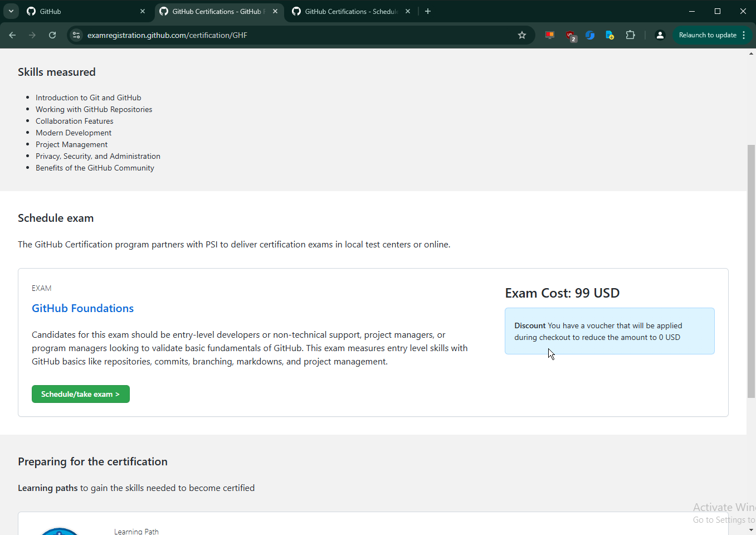Click Relaunch to update button

point(708,35)
